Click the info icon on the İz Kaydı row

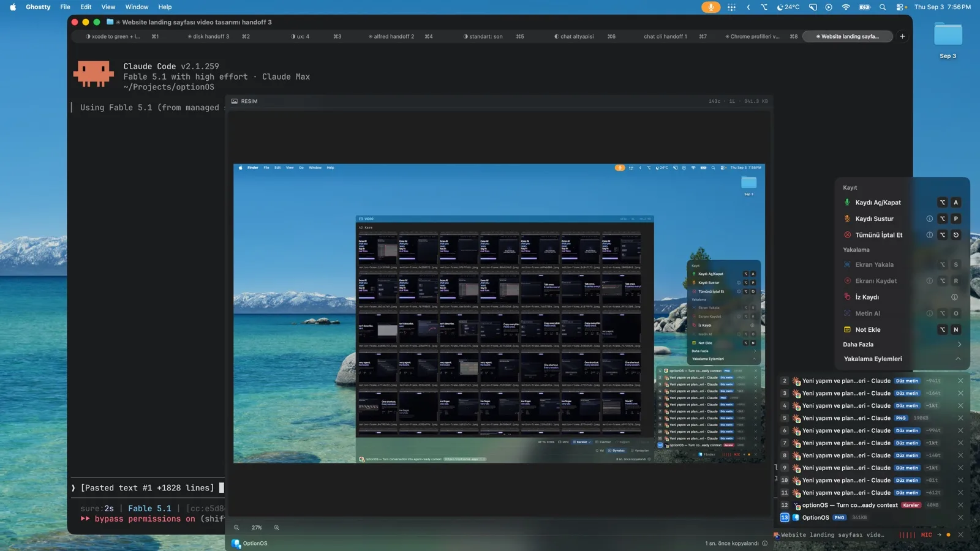(x=954, y=297)
